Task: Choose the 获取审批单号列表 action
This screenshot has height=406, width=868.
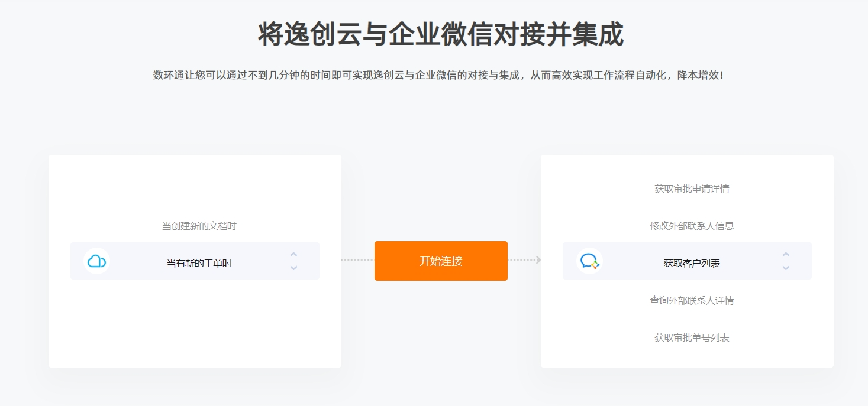Action: tap(692, 337)
